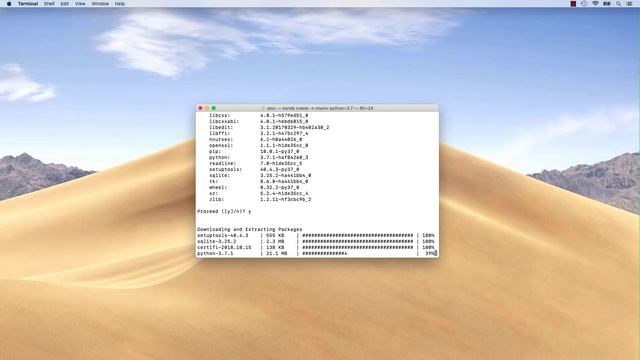Viewport: 640px width, 360px height.
Task: Open the Terminal application menu
Action: 28,4
